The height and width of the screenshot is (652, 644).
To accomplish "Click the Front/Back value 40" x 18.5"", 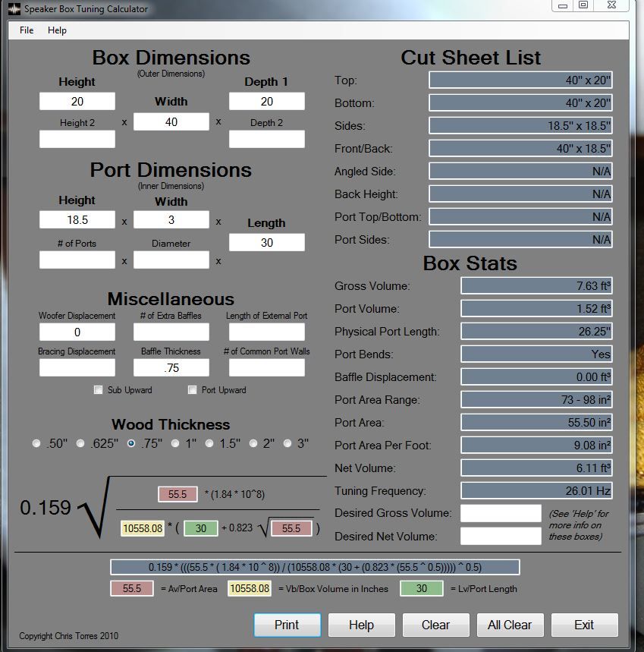I will click(520, 149).
